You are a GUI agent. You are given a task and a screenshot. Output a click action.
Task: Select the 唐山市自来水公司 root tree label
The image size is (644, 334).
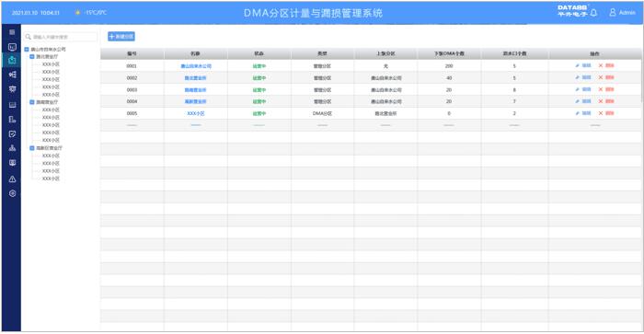point(48,50)
